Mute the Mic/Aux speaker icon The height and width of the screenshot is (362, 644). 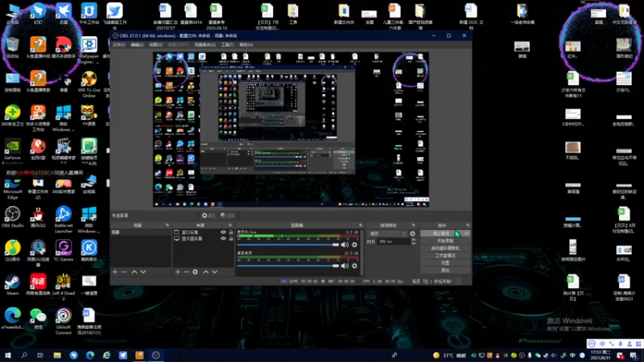(x=345, y=245)
